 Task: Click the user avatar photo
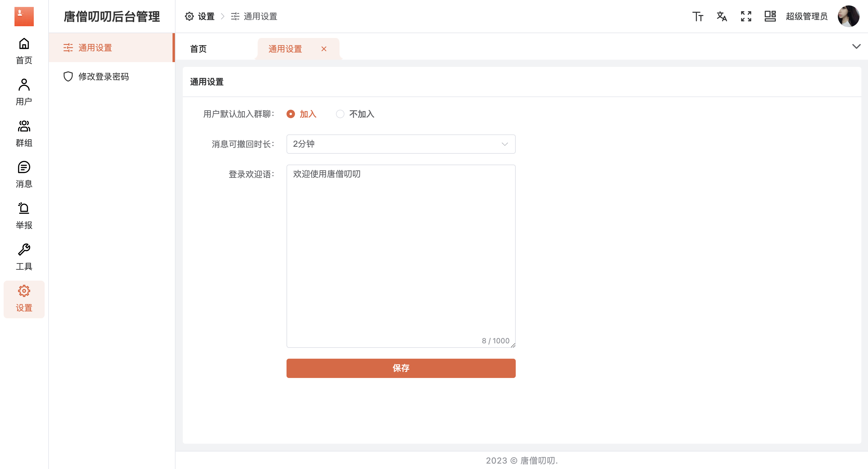[x=848, y=16]
